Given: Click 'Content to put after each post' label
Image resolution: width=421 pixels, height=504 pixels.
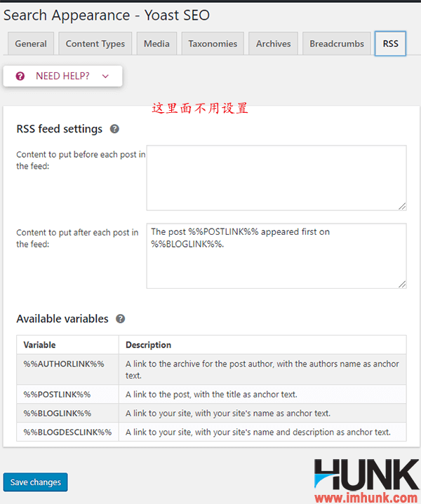Looking at the screenshot, I should point(77,238).
